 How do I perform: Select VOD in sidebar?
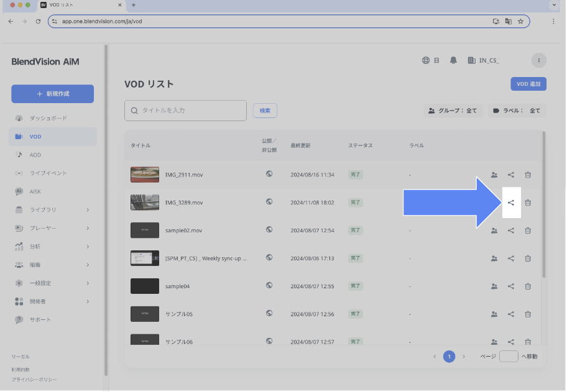pos(52,137)
